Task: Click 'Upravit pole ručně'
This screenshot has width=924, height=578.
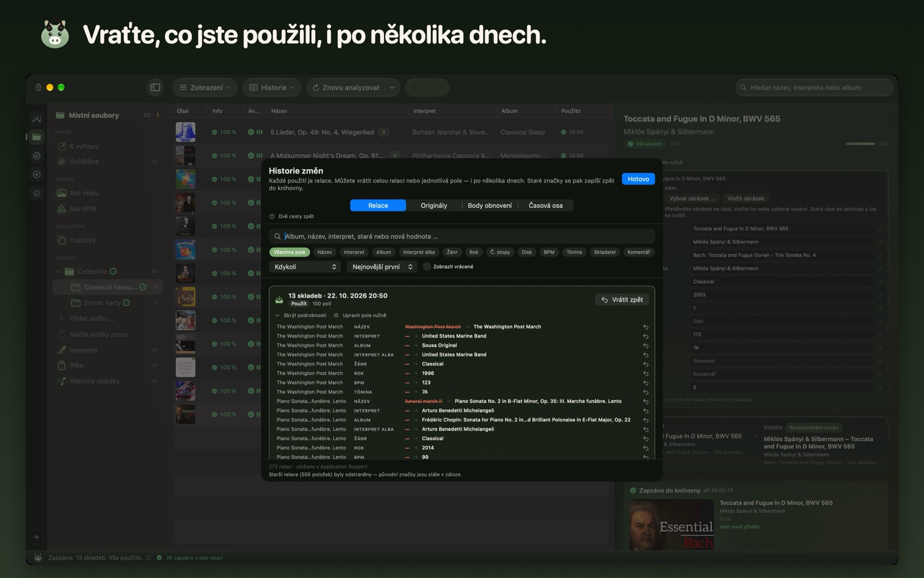Action: coord(360,316)
